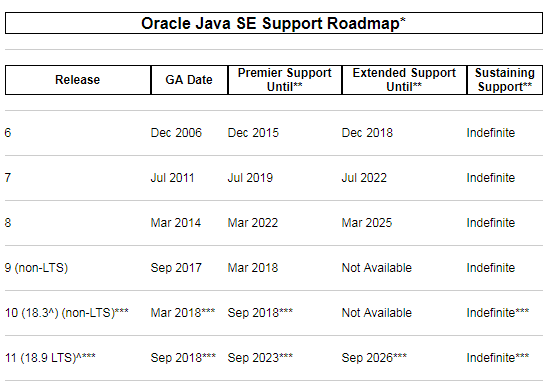Select the Sep 2018*** premier support cell
The image size is (549, 386).
[x=260, y=313]
